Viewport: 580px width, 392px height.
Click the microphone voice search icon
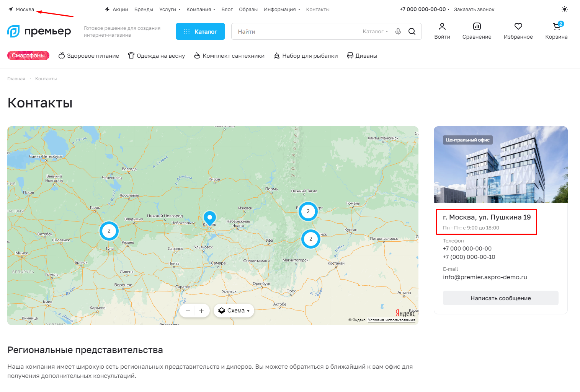398,31
